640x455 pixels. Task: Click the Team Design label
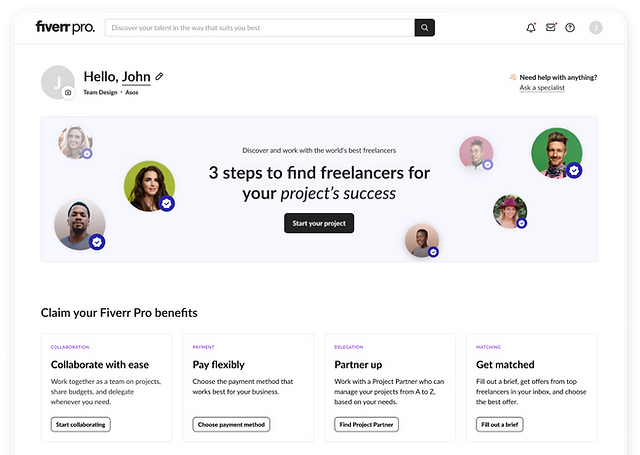pos(100,92)
